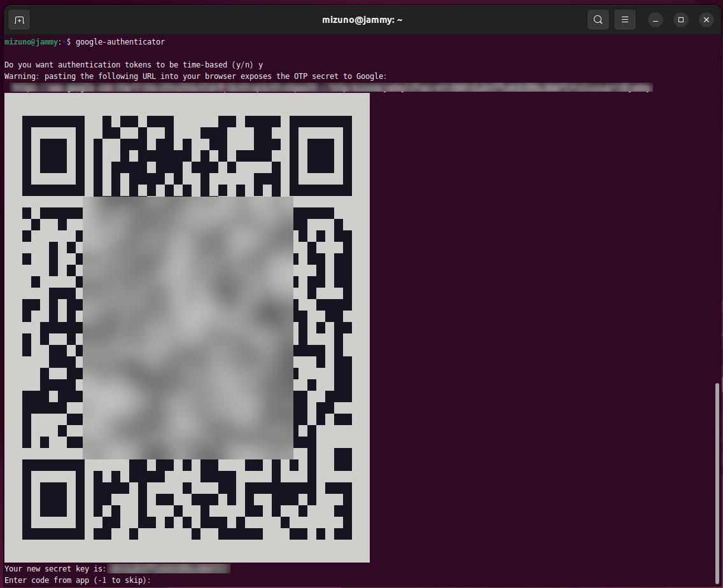
Task: Click 'Enter code from app' prompt line
Action: coord(78,580)
